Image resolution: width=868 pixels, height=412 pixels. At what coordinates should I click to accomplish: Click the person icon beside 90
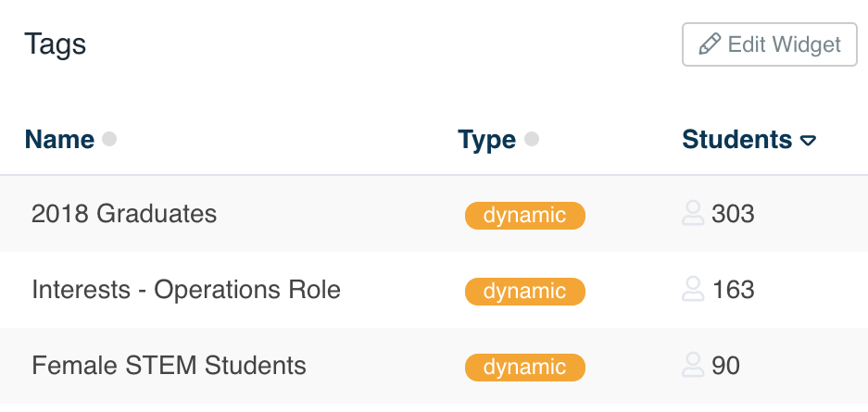[693, 365]
